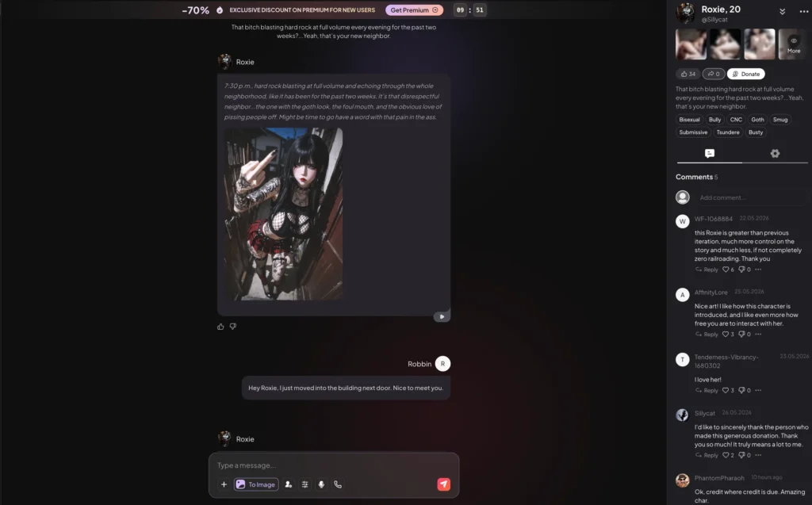Click Roxie's avatar above first message
Image resolution: width=812 pixels, height=505 pixels.
224,62
